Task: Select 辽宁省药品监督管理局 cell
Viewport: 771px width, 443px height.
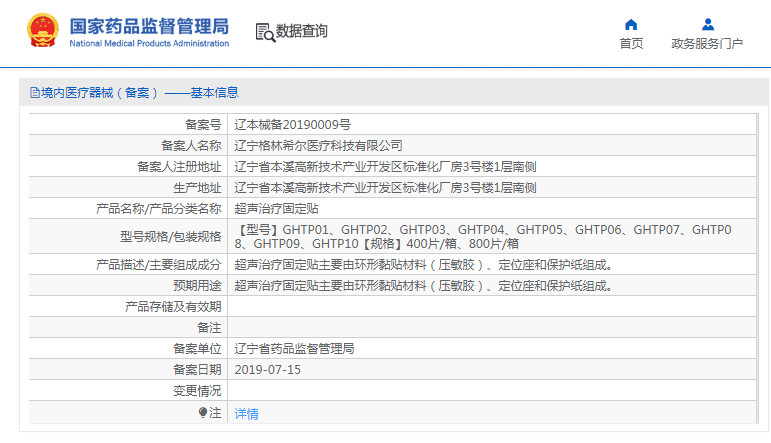Action: tap(294, 349)
